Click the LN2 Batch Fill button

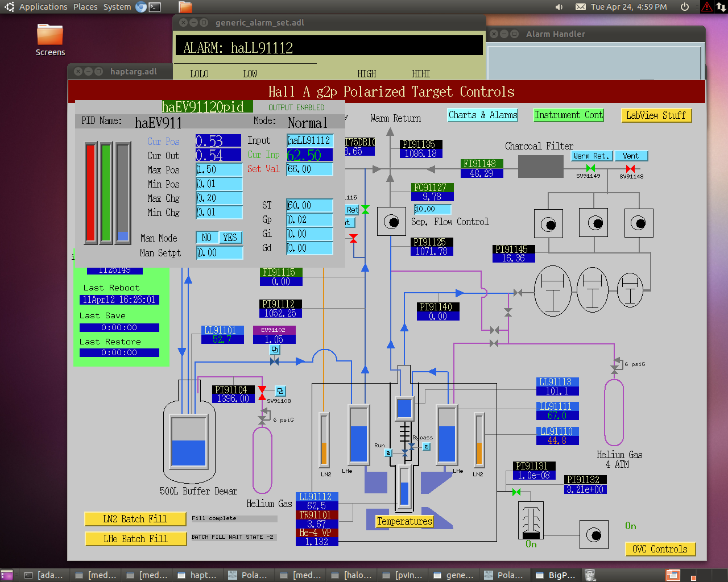pyautogui.click(x=135, y=519)
